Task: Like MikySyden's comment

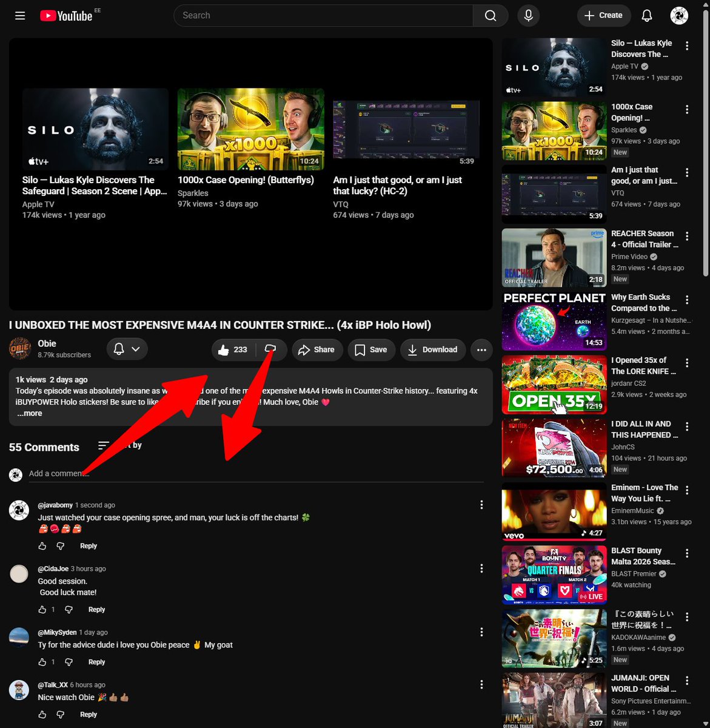Action: click(42, 662)
